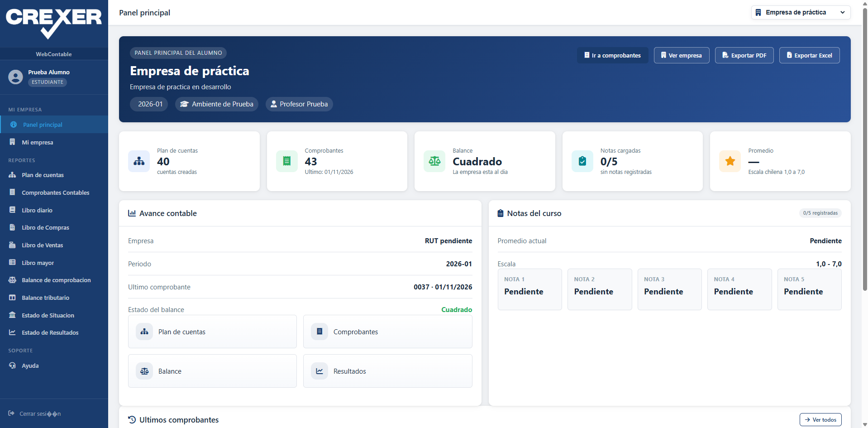This screenshot has width=868, height=428.
Task: Click Exportar PDF button
Action: [744, 55]
